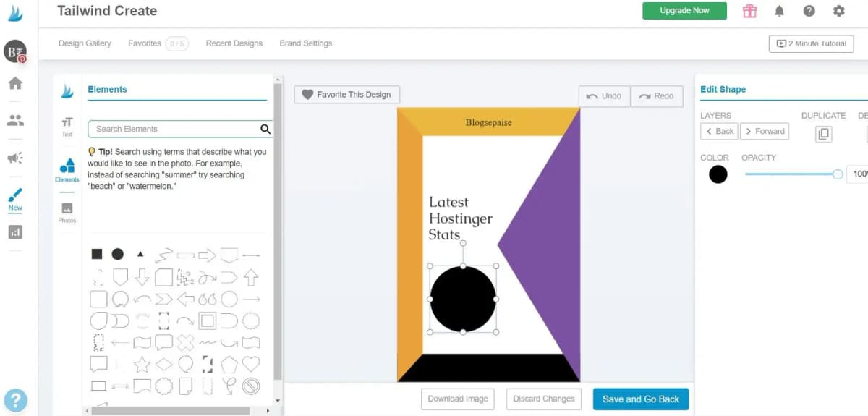Add the small black triangle shape
The width and height of the screenshot is (868, 416).
click(x=140, y=254)
